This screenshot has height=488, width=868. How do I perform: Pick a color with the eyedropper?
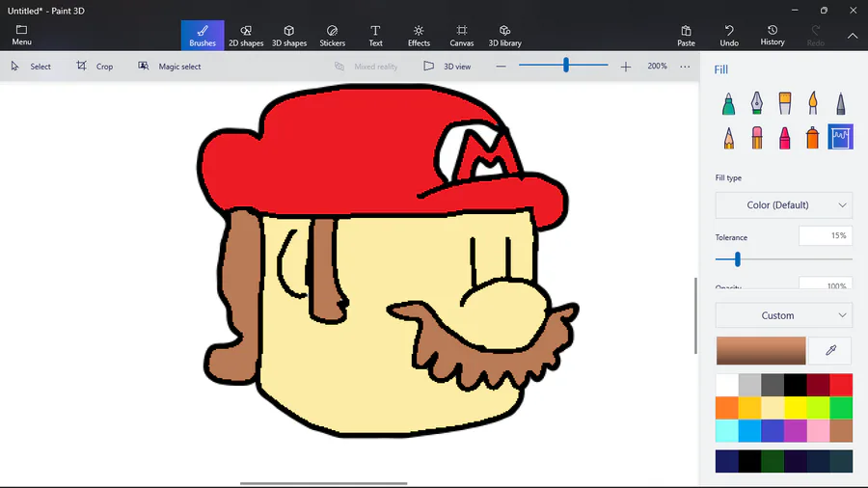[830, 350]
